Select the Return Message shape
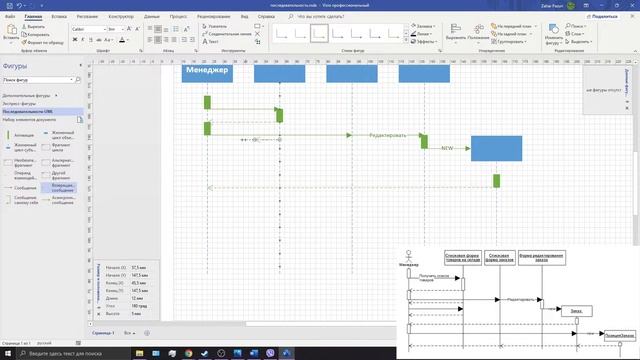This screenshot has height=360, width=640. coord(58,188)
